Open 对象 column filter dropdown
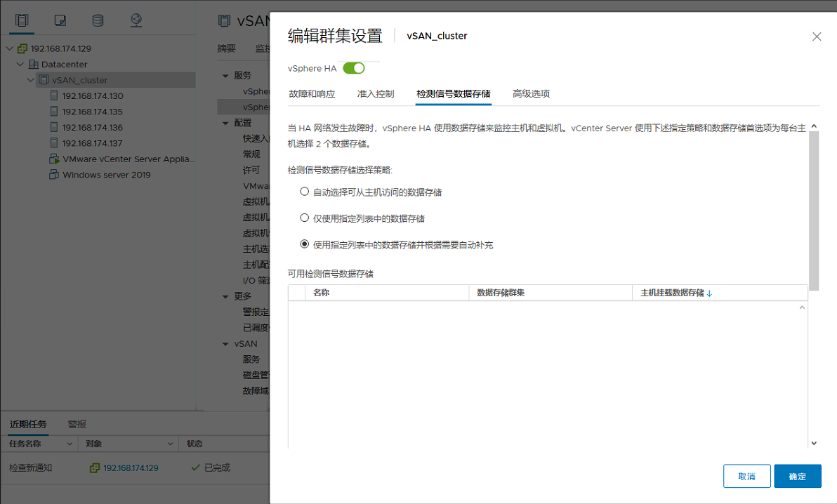This screenshot has height=504, width=837. click(x=171, y=444)
